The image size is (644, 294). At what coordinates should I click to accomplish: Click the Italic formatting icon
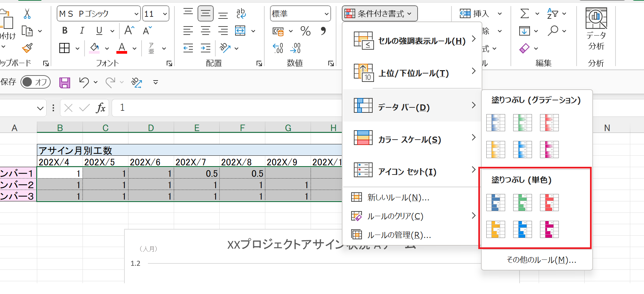point(82,31)
